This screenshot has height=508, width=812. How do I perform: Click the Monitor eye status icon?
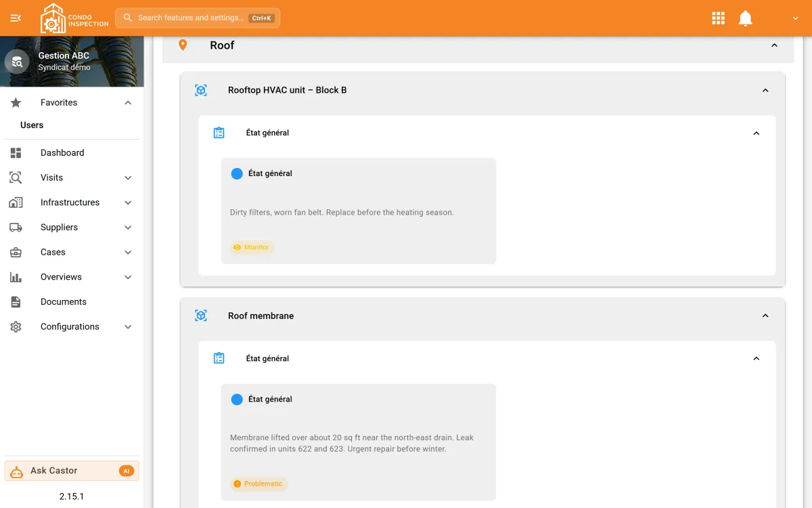tap(237, 247)
